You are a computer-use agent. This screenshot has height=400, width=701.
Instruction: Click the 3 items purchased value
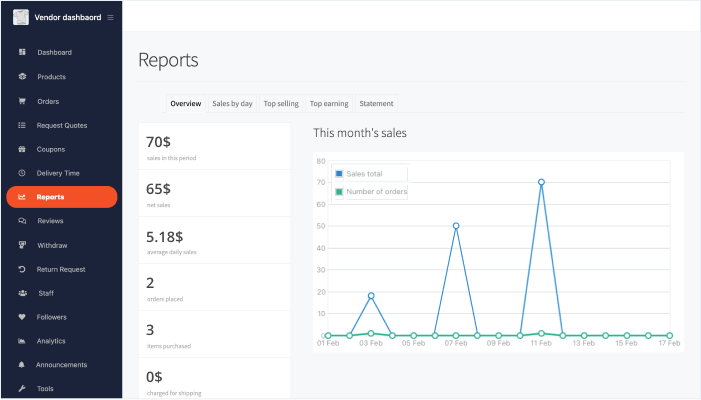[x=150, y=330]
